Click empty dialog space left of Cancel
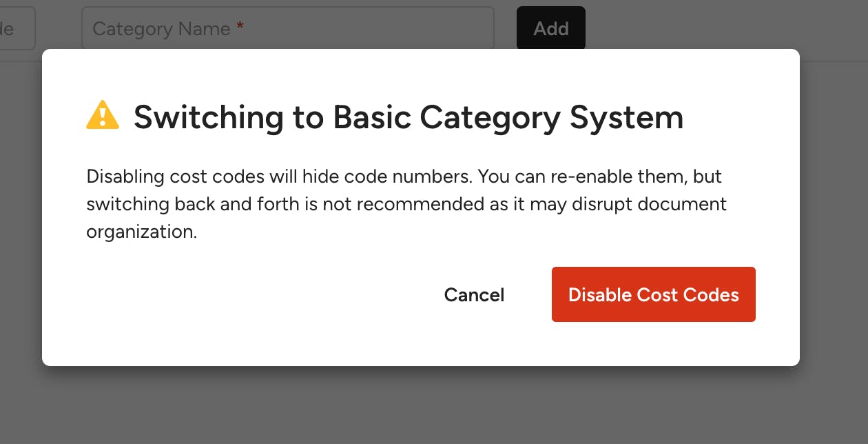The height and width of the screenshot is (444, 868). (241, 295)
